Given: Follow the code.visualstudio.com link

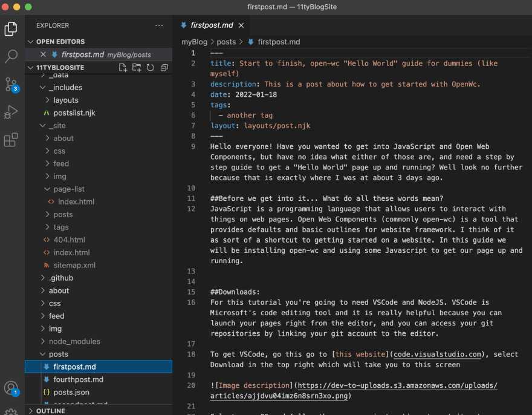Looking at the screenshot, I should point(437,355).
